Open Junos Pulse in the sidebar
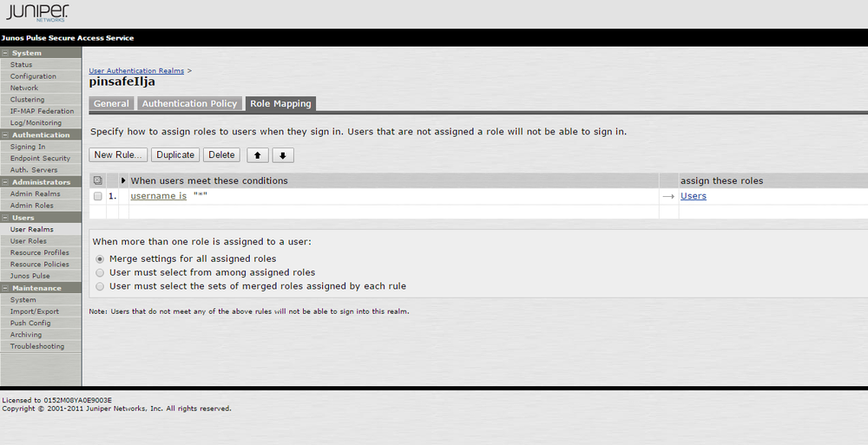The width and height of the screenshot is (868, 445). [30, 276]
